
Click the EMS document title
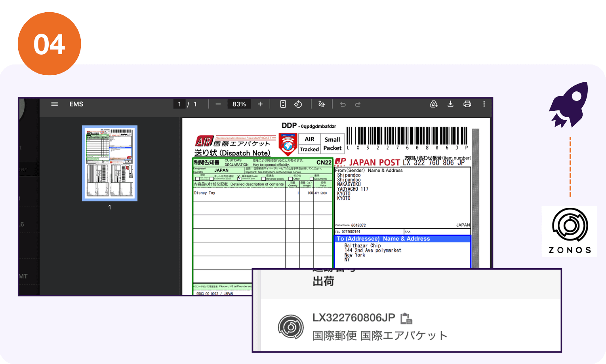click(76, 104)
